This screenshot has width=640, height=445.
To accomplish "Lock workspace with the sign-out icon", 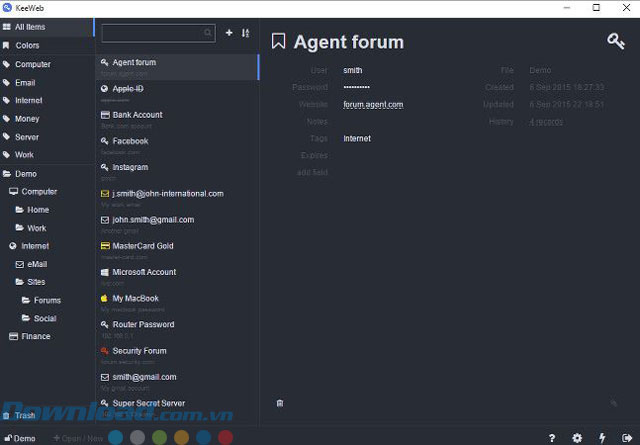I will (x=627, y=438).
